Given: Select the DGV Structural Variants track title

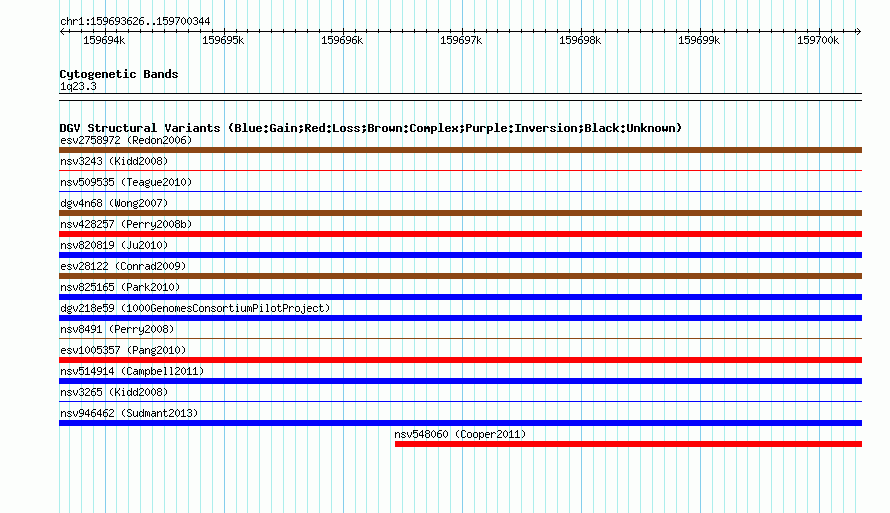Looking at the screenshot, I should (x=371, y=128).
